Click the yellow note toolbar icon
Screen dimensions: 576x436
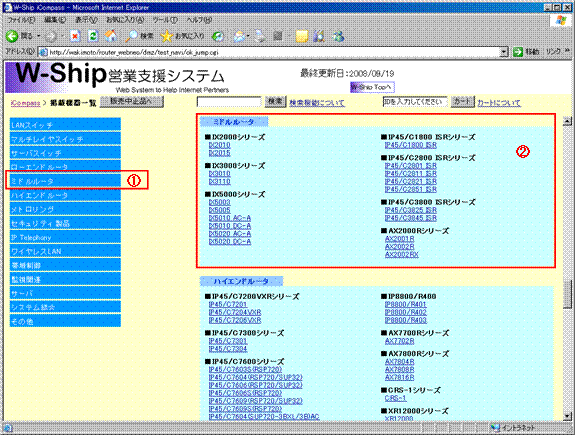coord(302,36)
